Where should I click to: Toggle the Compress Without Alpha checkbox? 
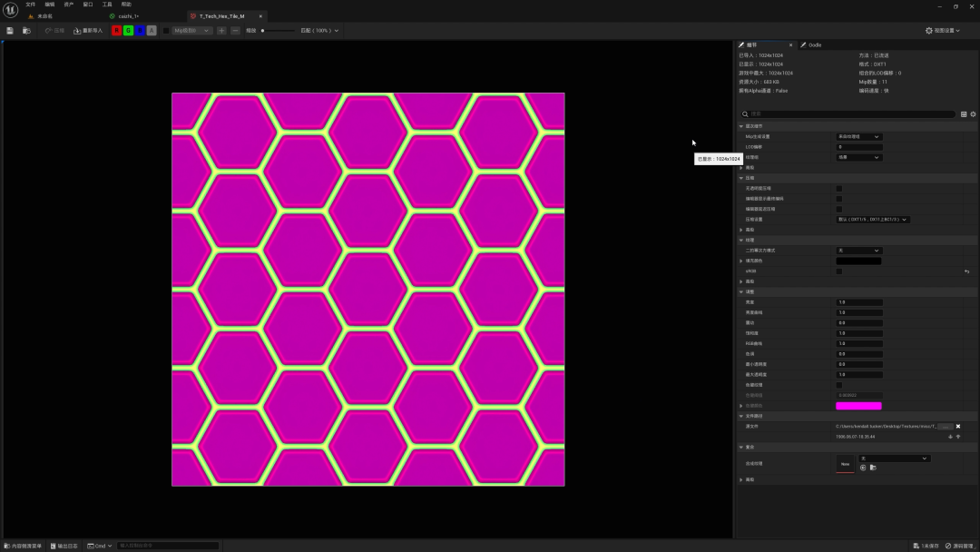tap(839, 189)
